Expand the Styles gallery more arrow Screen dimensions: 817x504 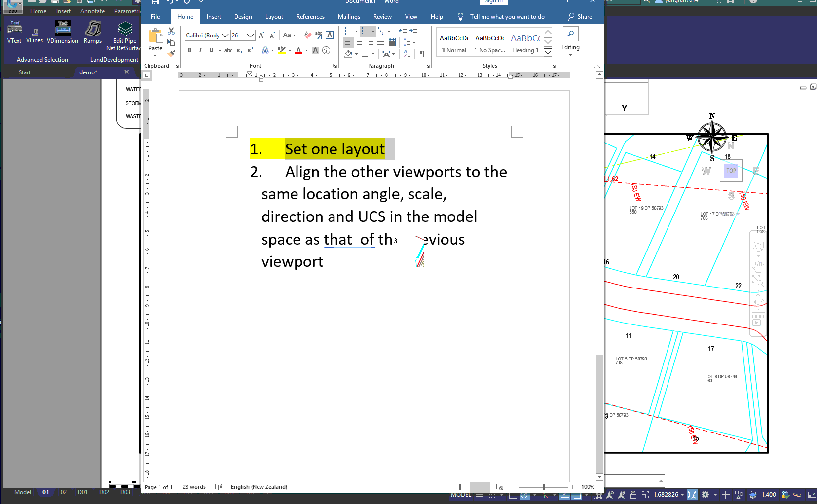(x=548, y=53)
